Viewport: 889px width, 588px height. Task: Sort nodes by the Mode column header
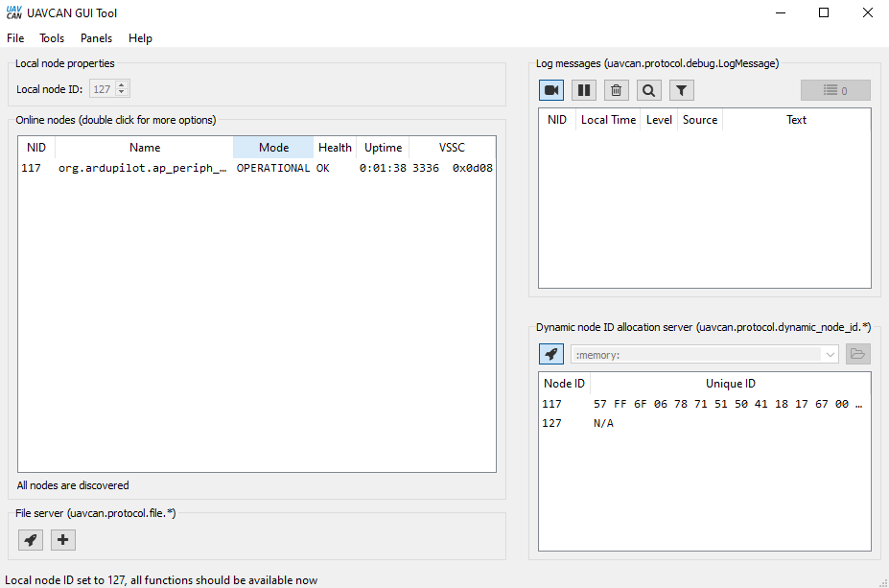click(272, 147)
